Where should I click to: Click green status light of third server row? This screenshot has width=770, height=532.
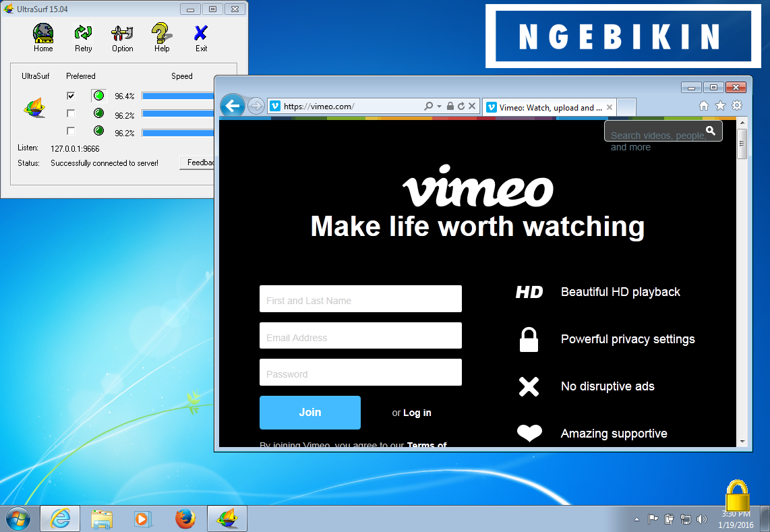(x=98, y=130)
